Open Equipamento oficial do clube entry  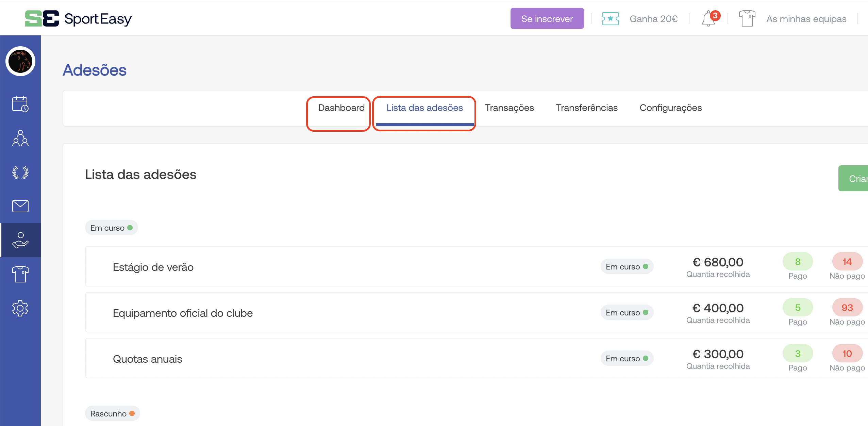[x=183, y=313]
